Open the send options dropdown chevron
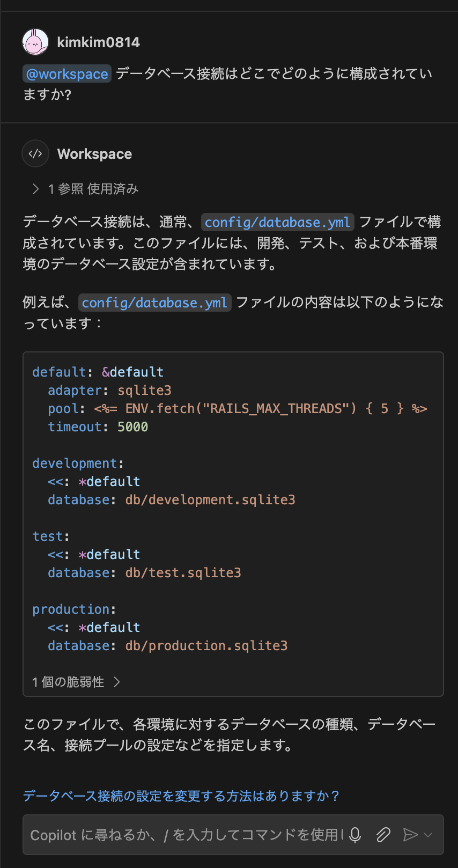The width and height of the screenshot is (458, 868). point(428,835)
